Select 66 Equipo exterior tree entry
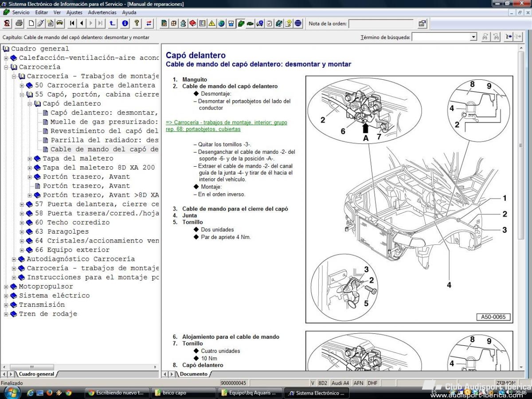Screen dimensions: 532x399 click(x=72, y=250)
